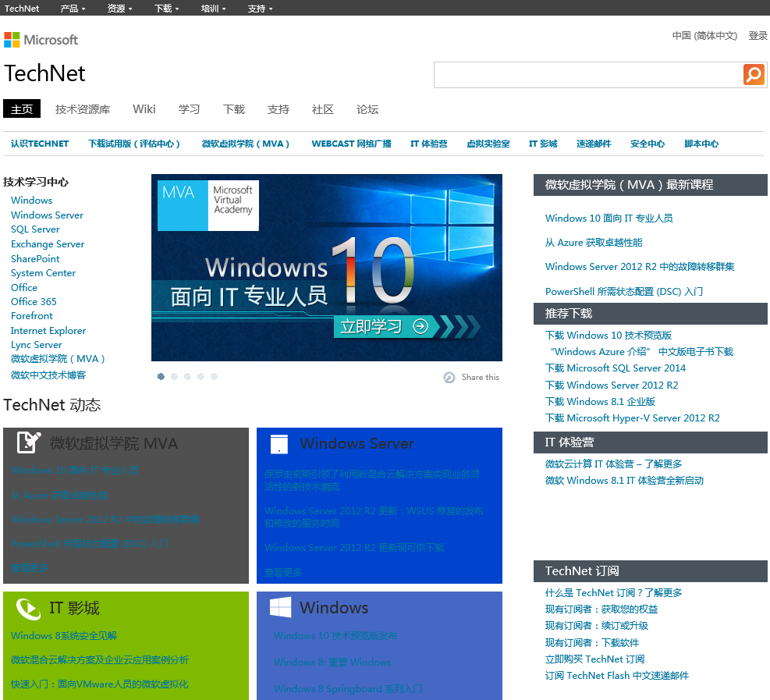
Task: Open IT 体验营 sub-navigation link
Action: tap(429, 144)
